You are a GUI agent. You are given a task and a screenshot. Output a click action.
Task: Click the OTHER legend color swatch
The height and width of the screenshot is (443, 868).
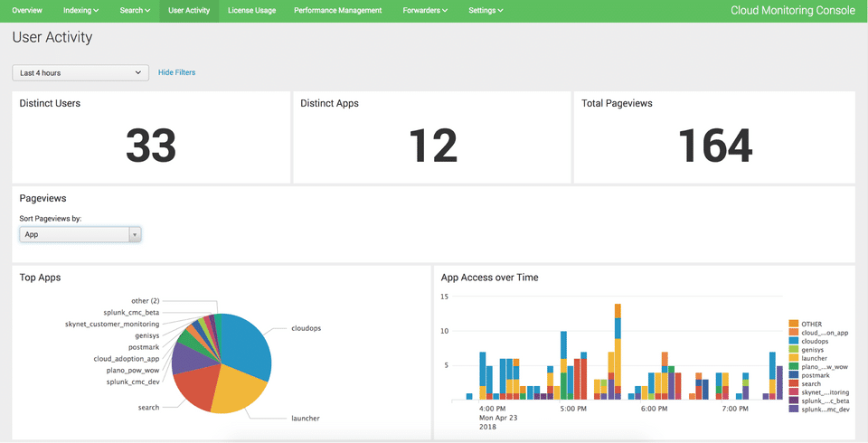point(793,324)
